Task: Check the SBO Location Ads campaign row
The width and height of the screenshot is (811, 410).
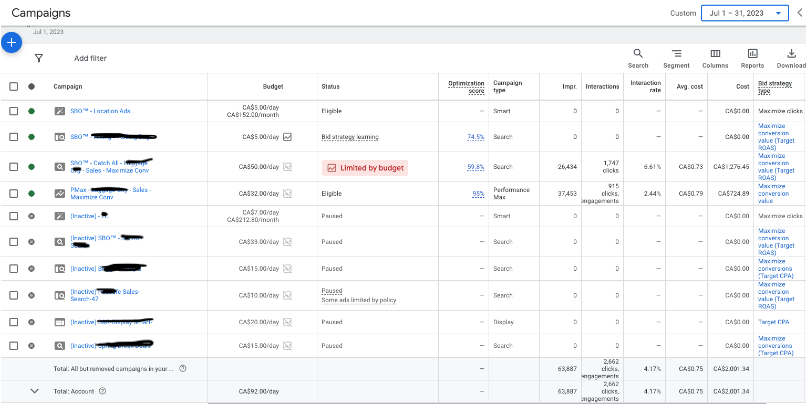Action: pos(13,111)
